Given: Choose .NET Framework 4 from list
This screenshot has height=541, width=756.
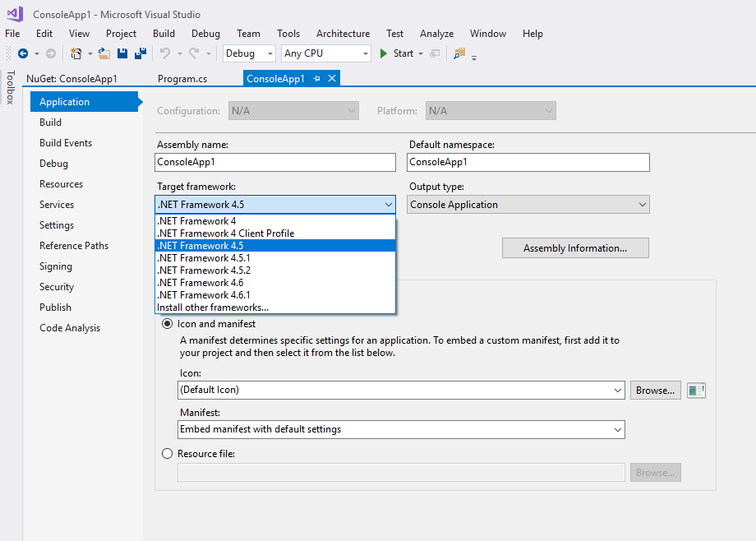Looking at the screenshot, I should (275, 221).
